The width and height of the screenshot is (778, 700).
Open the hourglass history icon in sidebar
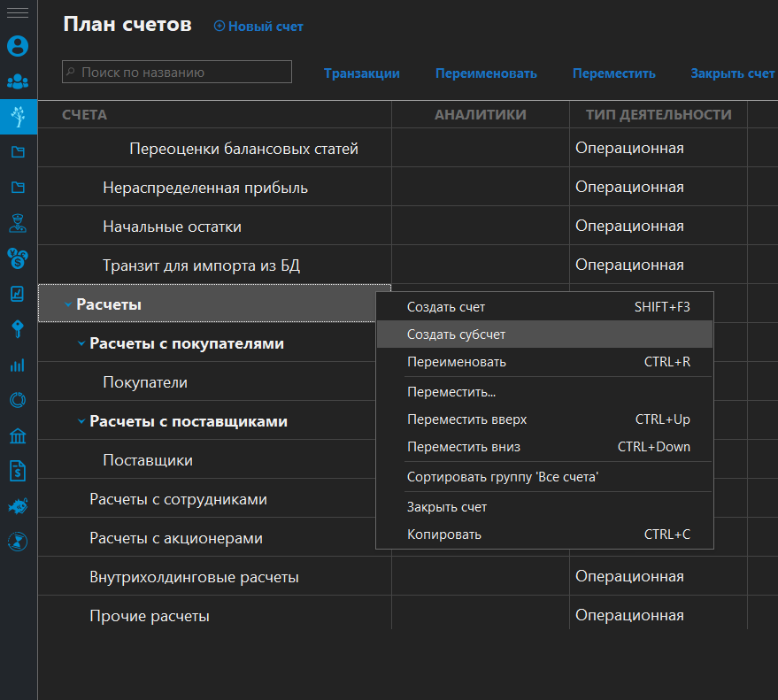point(17,542)
